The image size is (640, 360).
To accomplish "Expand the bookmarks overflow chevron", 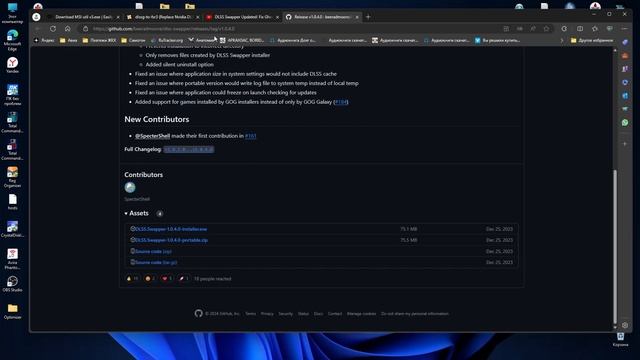I will (562, 40).
